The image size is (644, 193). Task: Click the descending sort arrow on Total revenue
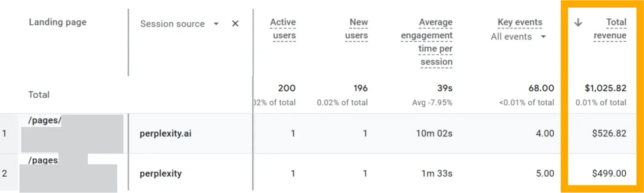pos(578,23)
